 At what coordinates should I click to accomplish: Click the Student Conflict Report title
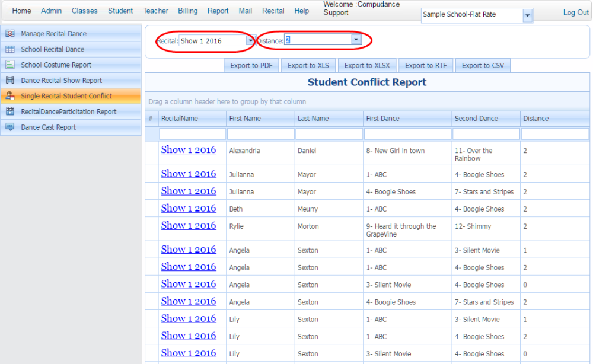point(367,82)
